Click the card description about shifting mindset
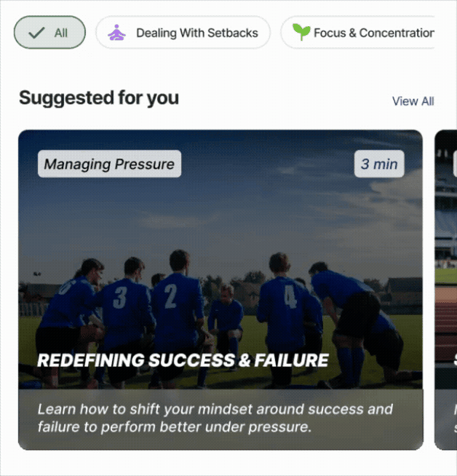The width and height of the screenshot is (457, 476). (x=215, y=419)
